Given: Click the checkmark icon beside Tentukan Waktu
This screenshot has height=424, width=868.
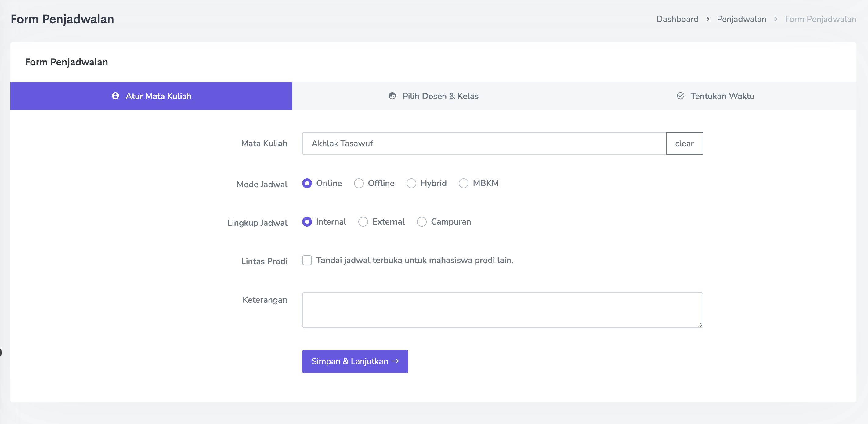Looking at the screenshot, I should [x=680, y=96].
